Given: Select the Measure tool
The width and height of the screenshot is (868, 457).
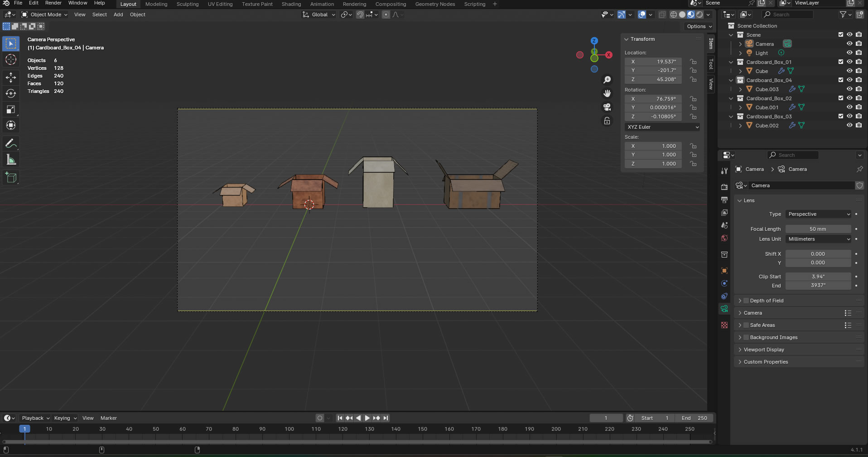Looking at the screenshot, I should pyautogui.click(x=11, y=160).
